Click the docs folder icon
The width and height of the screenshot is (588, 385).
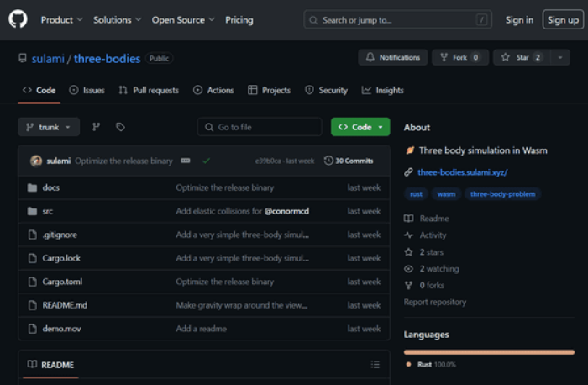click(x=32, y=187)
